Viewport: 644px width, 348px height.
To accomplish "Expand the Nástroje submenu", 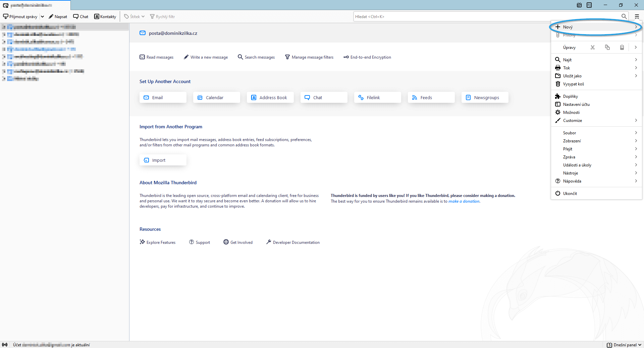I will [x=596, y=173].
